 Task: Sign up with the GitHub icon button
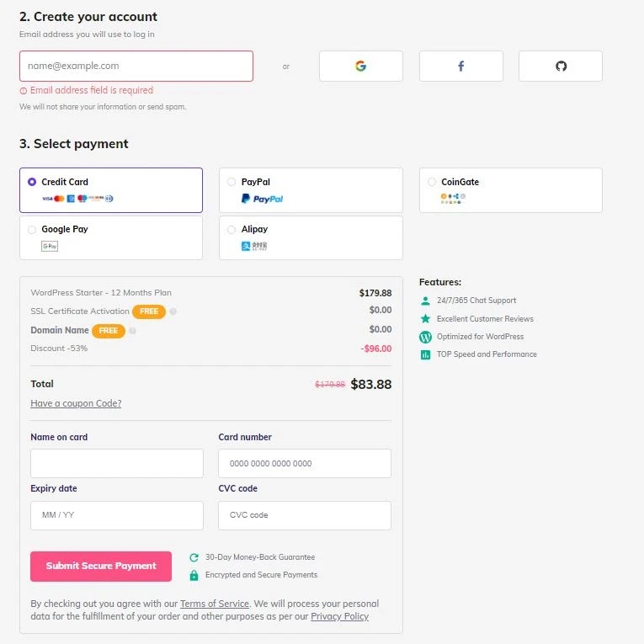(x=561, y=66)
